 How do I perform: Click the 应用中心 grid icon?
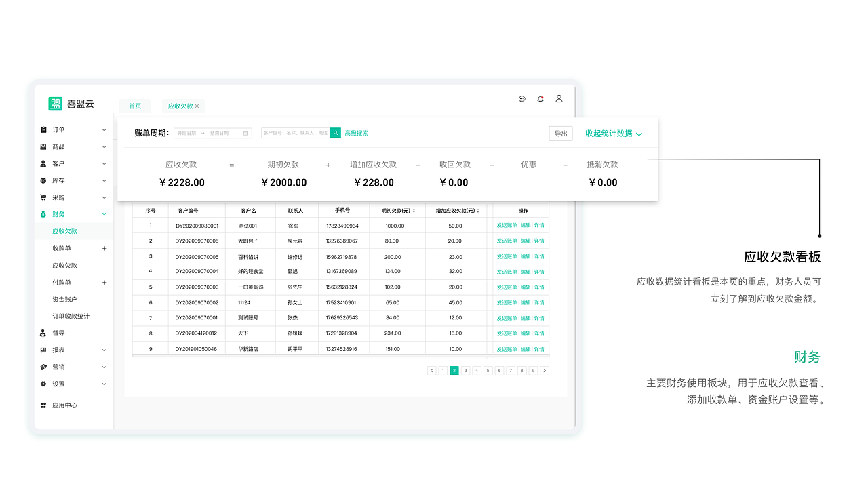tap(43, 405)
